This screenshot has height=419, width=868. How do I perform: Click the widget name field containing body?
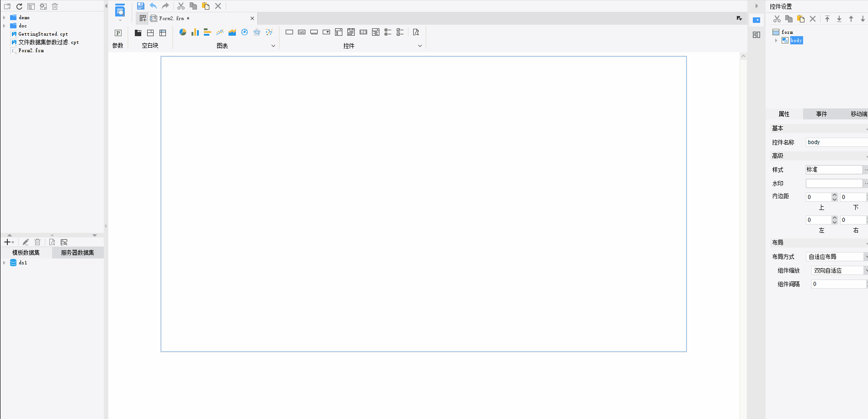coord(836,142)
